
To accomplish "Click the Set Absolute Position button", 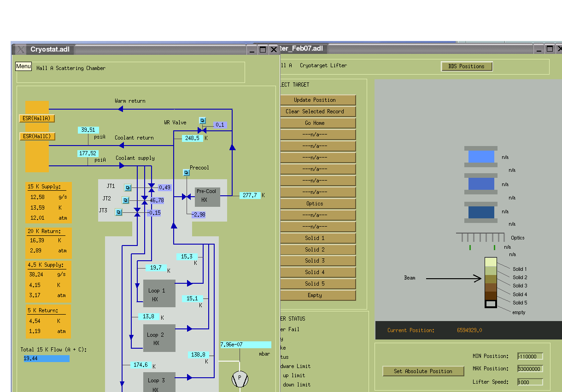I will (423, 371).
